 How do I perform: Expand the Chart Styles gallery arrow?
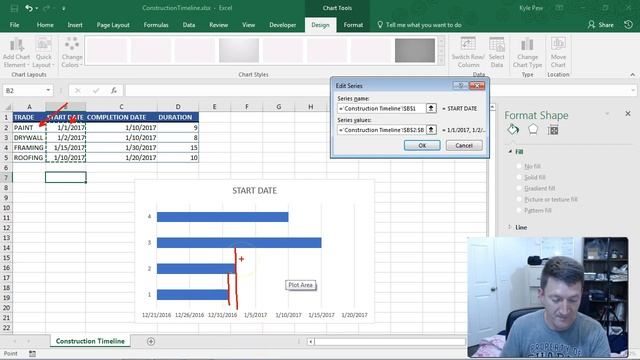(x=441, y=60)
